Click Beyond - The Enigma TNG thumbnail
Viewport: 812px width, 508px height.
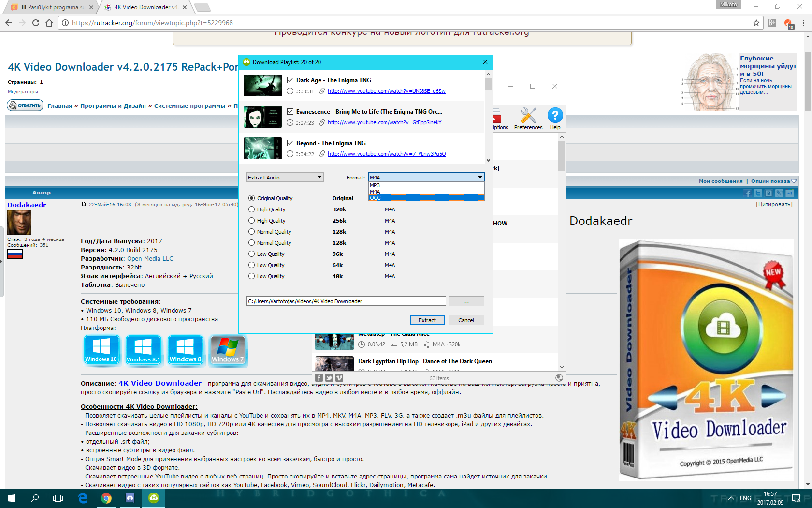pos(263,149)
